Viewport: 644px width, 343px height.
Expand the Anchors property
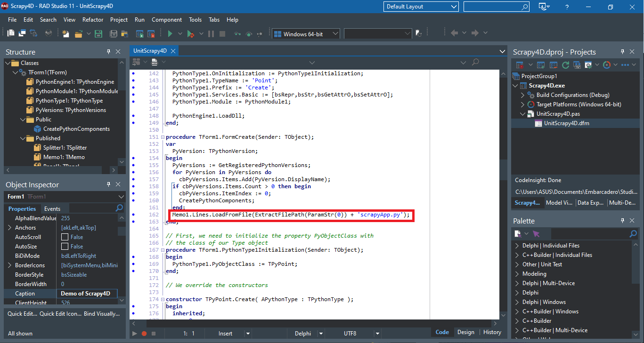pos(10,228)
